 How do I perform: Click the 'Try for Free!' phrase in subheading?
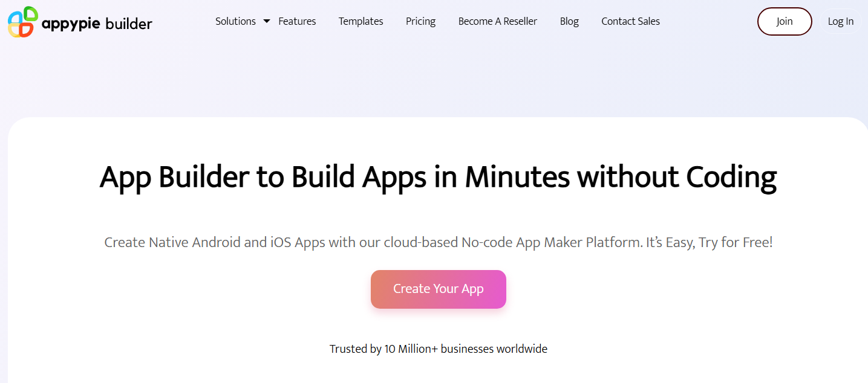pyautogui.click(x=736, y=243)
